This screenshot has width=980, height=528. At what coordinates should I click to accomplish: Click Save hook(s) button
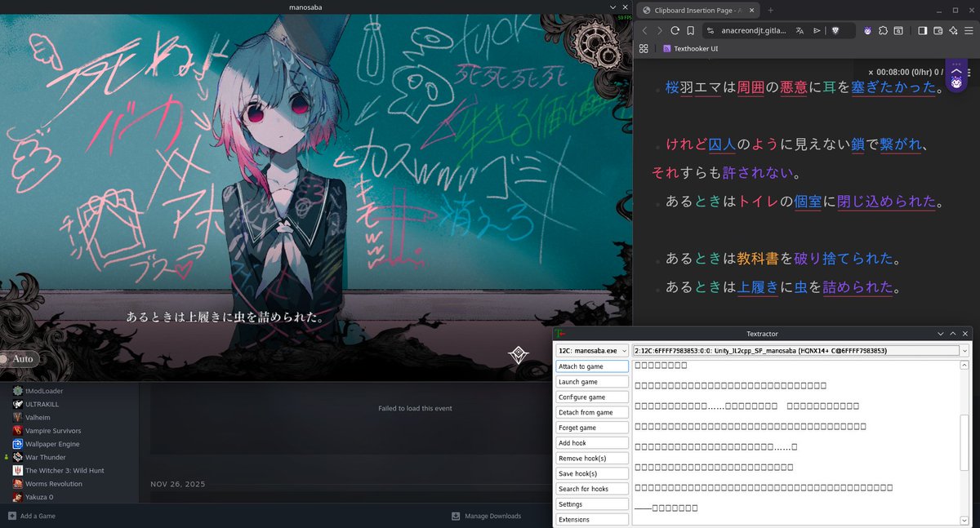click(x=592, y=473)
